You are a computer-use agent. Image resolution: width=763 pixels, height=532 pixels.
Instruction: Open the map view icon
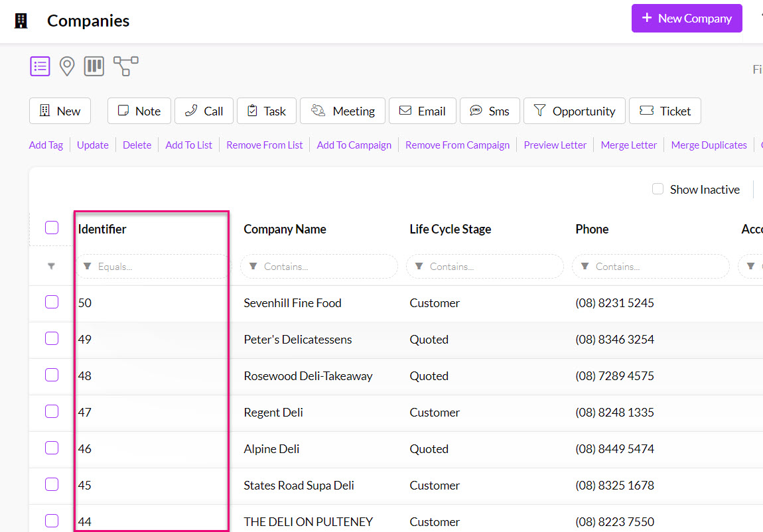pyautogui.click(x=67, y=66)
